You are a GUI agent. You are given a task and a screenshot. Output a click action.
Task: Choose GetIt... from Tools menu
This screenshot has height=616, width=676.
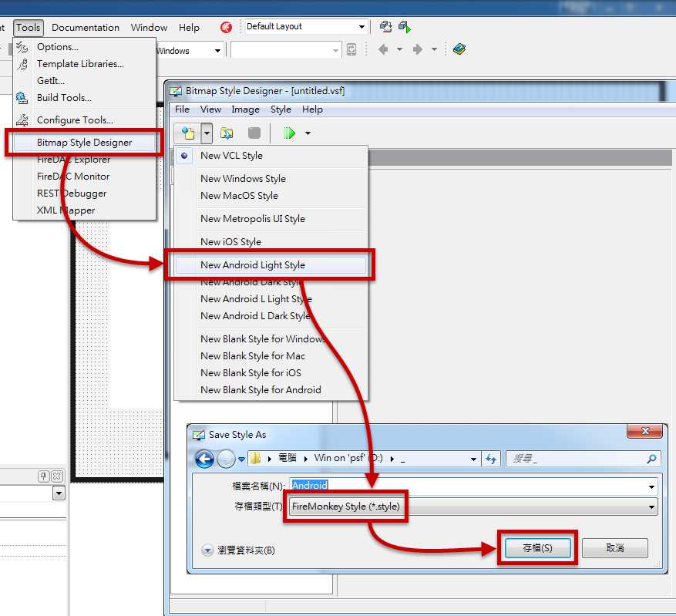pyautogui.click(x=85, y=81)
